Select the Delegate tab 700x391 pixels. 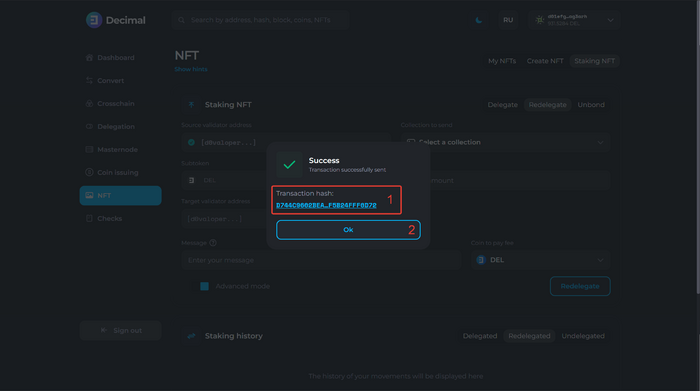click(x=502, y=104)
